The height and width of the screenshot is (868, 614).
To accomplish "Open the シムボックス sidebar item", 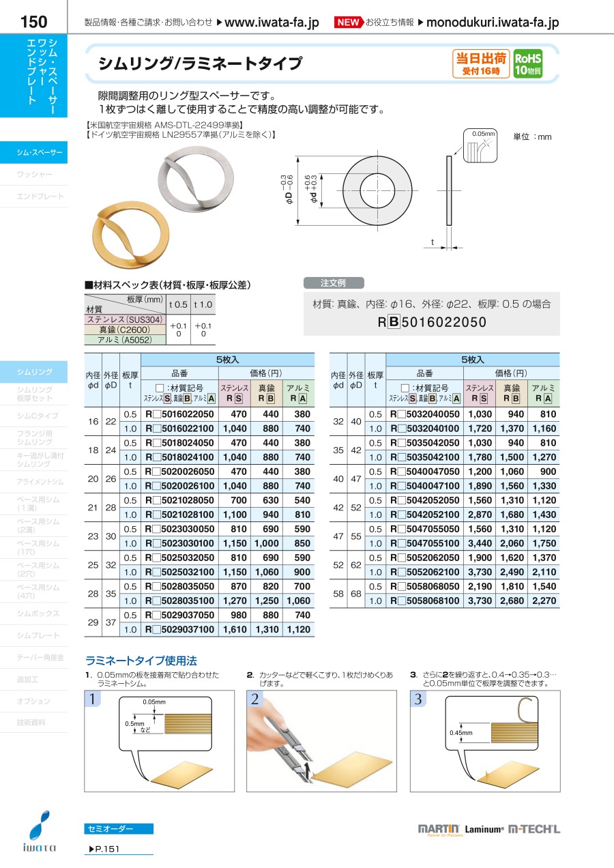I will [34, 614].
